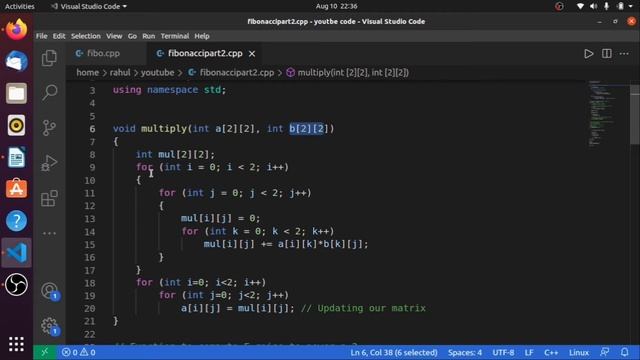Open the Accounts menu icon
The image size is (640, 360).
[49, 291]
